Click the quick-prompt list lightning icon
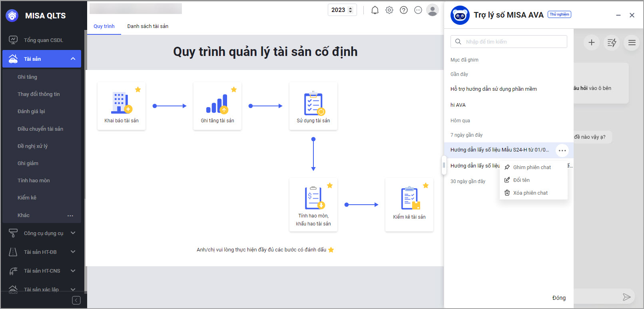Image resolution: width=644 pixels, height=309 pixels. [612, 42]
